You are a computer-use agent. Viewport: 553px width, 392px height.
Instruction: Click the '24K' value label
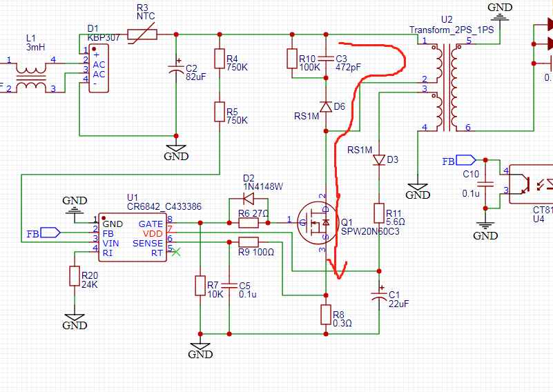[x=90, y=284]
